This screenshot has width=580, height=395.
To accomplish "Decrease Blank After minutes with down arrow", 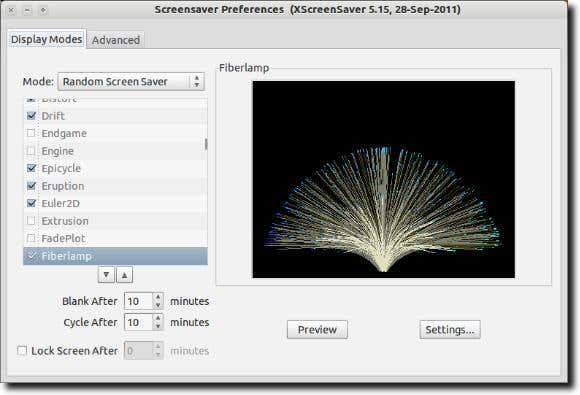I will [x=158, y=305].
